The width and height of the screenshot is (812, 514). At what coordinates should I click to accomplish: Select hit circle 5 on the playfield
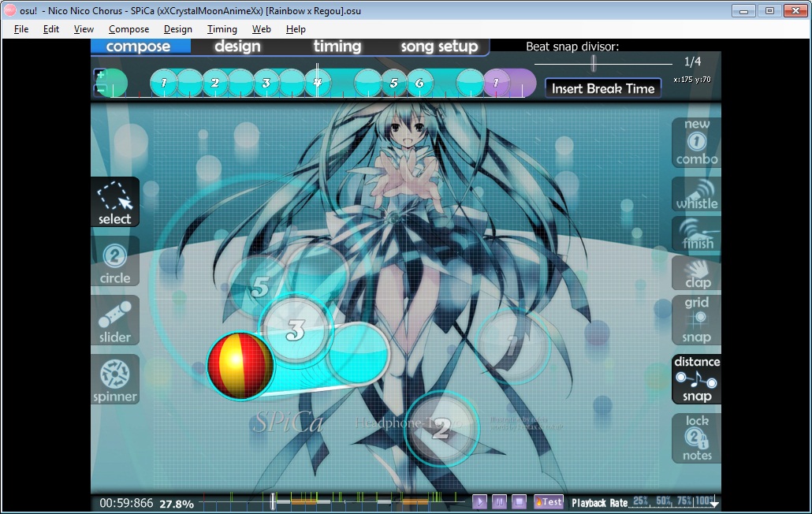pos(260,286)
